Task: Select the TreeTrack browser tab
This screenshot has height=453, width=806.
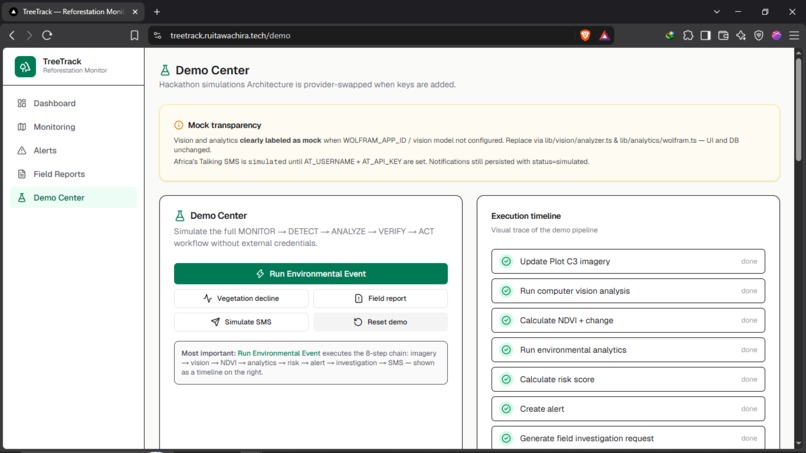Action: click(x=74, y=11)
